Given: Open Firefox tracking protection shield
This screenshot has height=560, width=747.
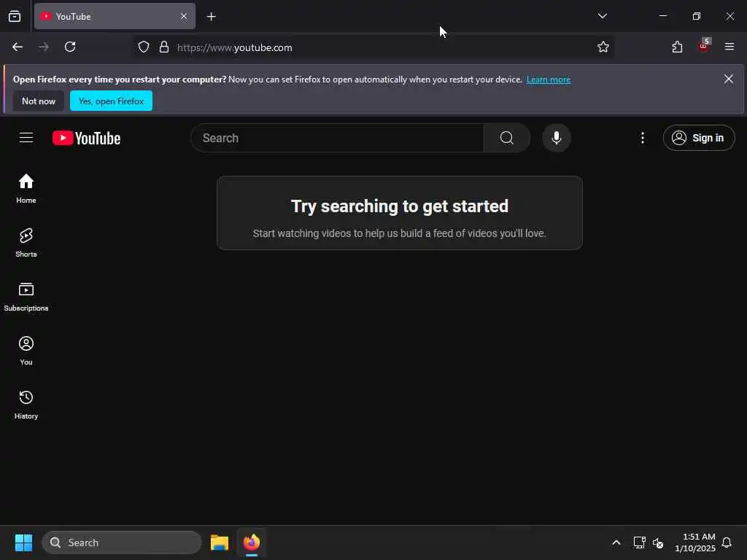Looking at the screenshot, I should click(144, 47).
